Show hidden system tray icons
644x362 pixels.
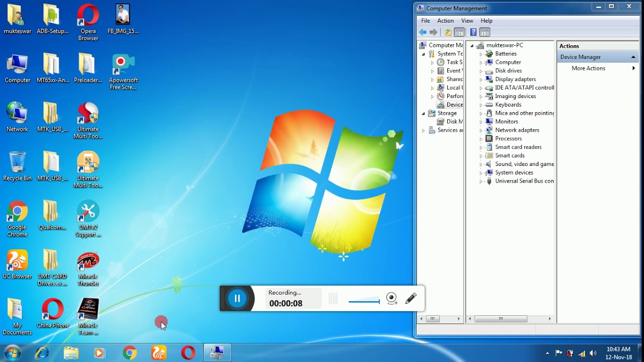pyautogui.click(x=547, y=353)
